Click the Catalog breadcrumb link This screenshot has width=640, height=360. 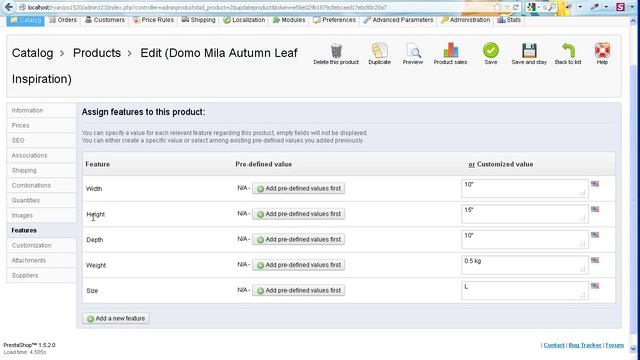(32, 53)
